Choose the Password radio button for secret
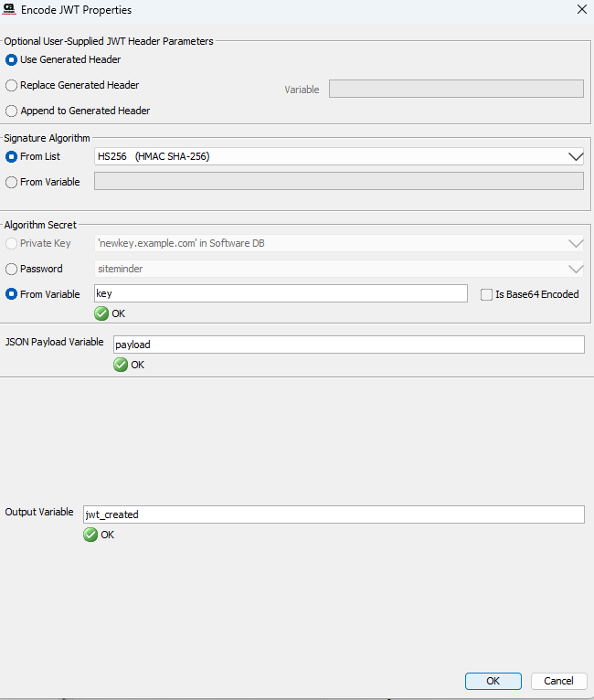This screenshot has height=700, width=594. (12, 270)
